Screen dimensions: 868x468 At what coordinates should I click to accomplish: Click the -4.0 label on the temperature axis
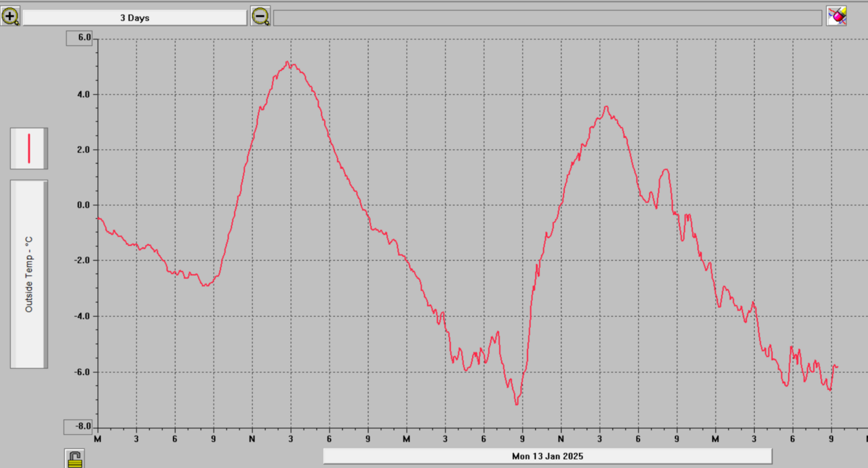point(82,316)
